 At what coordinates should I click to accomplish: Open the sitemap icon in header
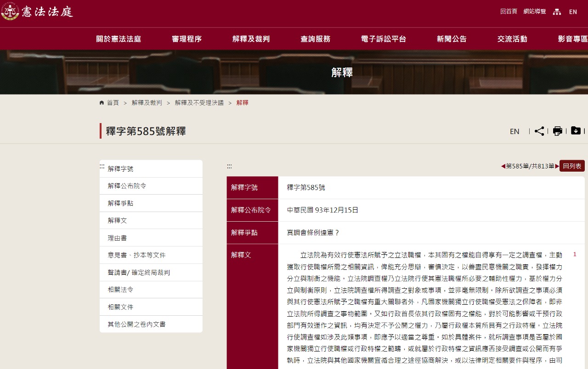tap(557, 11)
